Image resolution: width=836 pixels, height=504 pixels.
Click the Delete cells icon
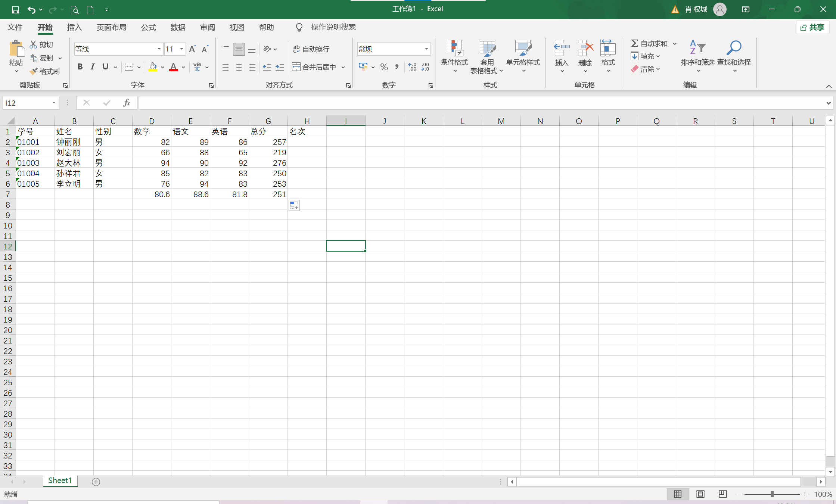click(585, 49)
